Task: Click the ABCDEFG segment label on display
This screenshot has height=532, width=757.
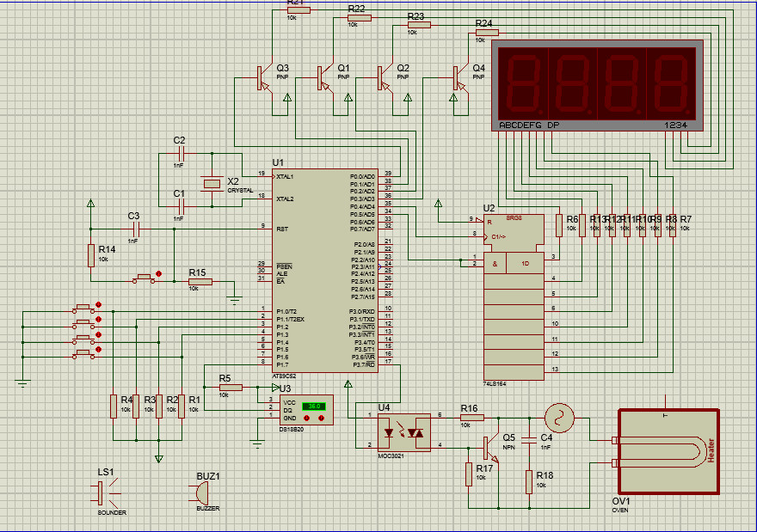Action: (520, 125)
